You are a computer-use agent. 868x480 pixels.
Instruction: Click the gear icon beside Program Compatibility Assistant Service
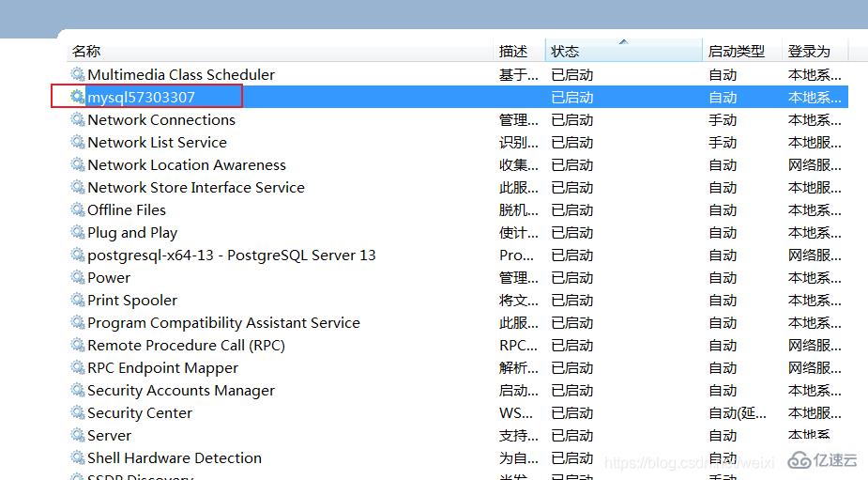point(78,322)
